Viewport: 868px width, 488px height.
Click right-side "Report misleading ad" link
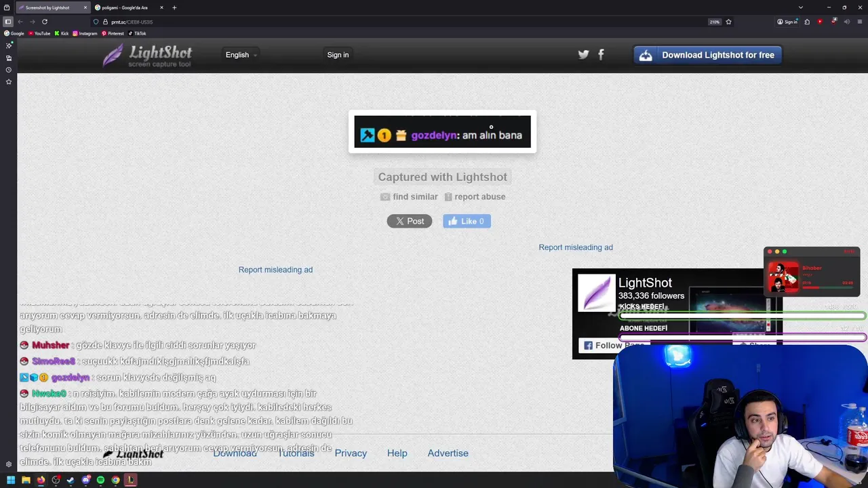pyautogui.click(x=576, y=247)
